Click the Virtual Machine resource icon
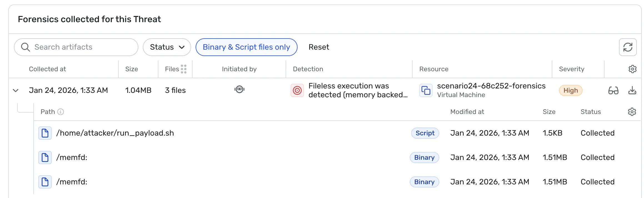 click(x=426, y=90)
